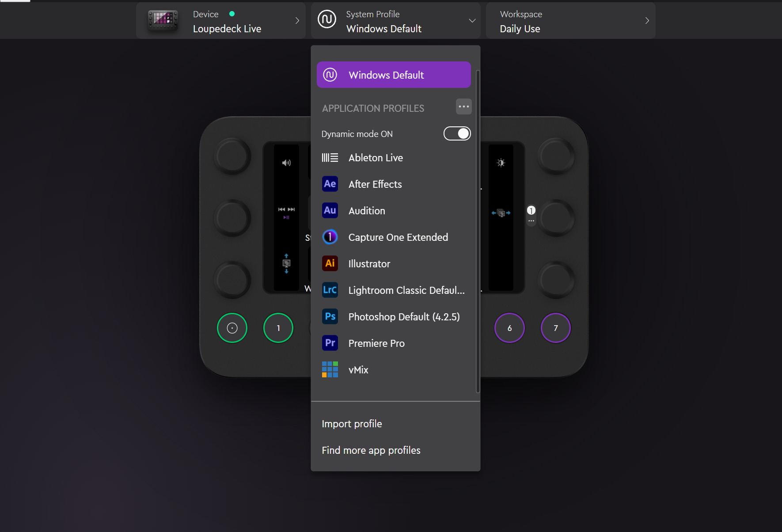This screenshot has width=782, height=532.
Task: Expand the Device Loupedeck Live chevron
Action: [x=297, y=20]
